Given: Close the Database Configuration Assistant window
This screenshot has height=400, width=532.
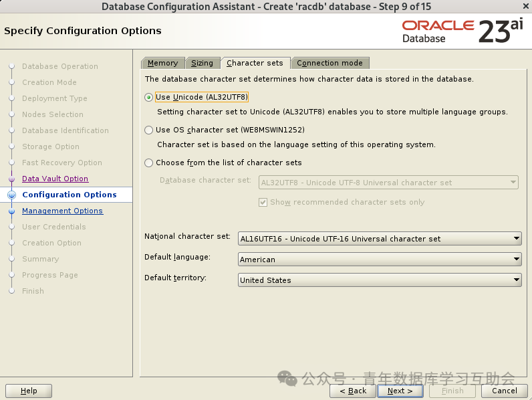Looking at the screenshot, I should [x=525, y=6].
